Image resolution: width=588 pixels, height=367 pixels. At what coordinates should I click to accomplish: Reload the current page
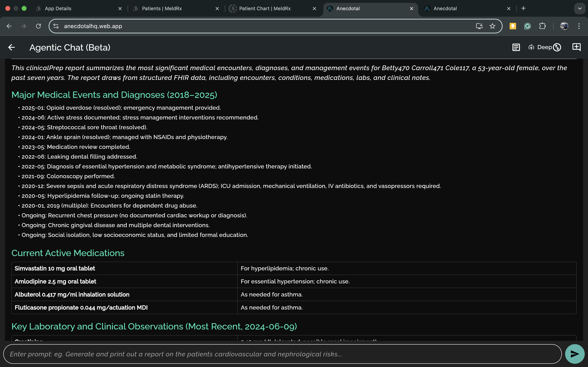[38, 26]
